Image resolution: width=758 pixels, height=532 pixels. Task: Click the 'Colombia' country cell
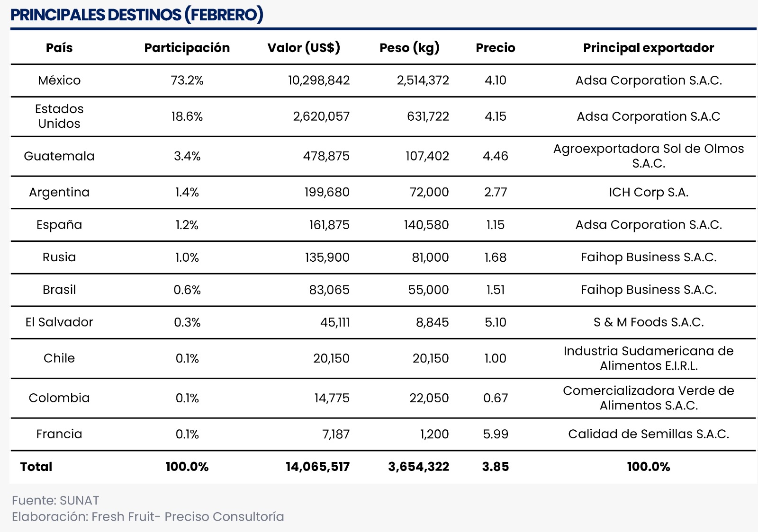click(x=59, y=398)
